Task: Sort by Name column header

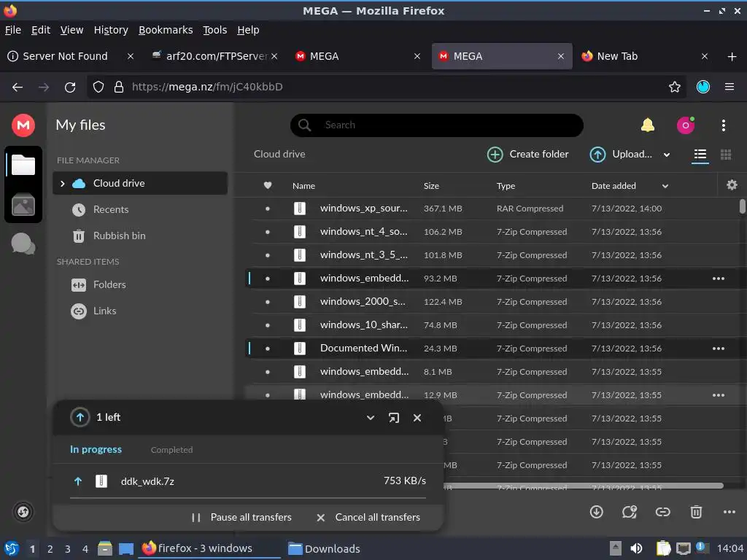Action: click(x=303, y=186)
